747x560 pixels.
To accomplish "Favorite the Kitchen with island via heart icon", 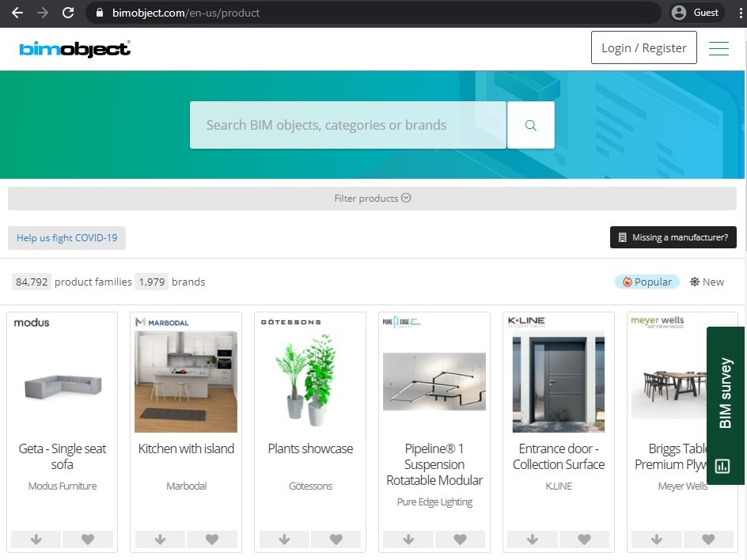I will click(212, 539).
